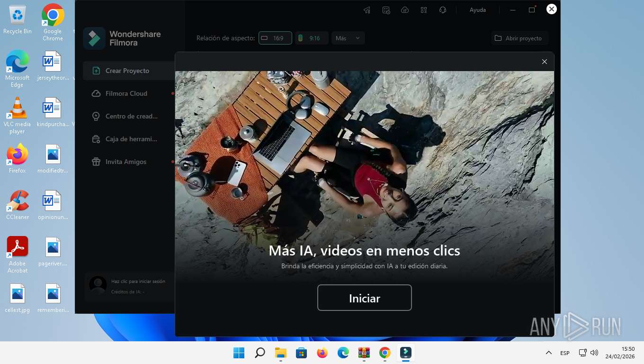Click the ESP language indicator
The image size is (644, 364).
point(565,353)
